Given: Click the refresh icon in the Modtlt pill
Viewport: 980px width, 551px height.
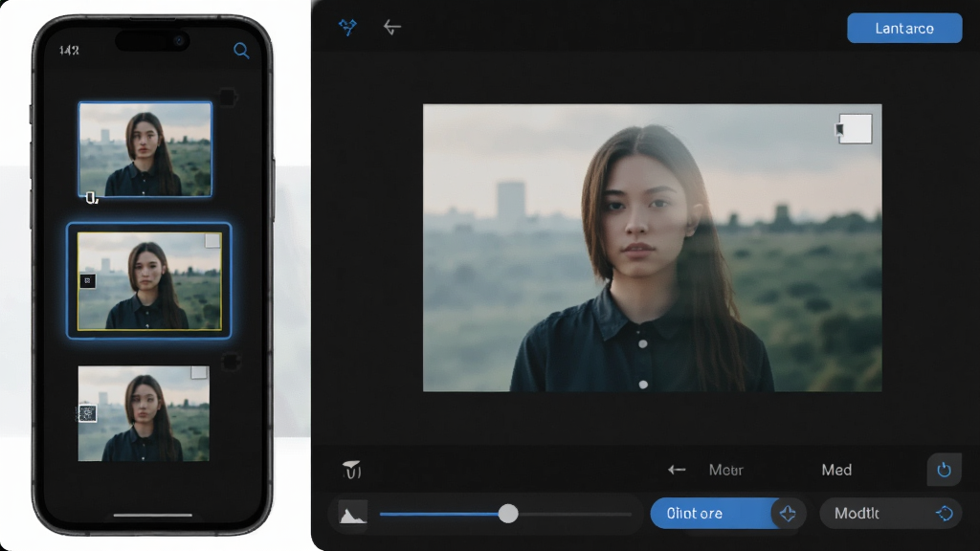Looking at the screenshot, I should 945,514.
